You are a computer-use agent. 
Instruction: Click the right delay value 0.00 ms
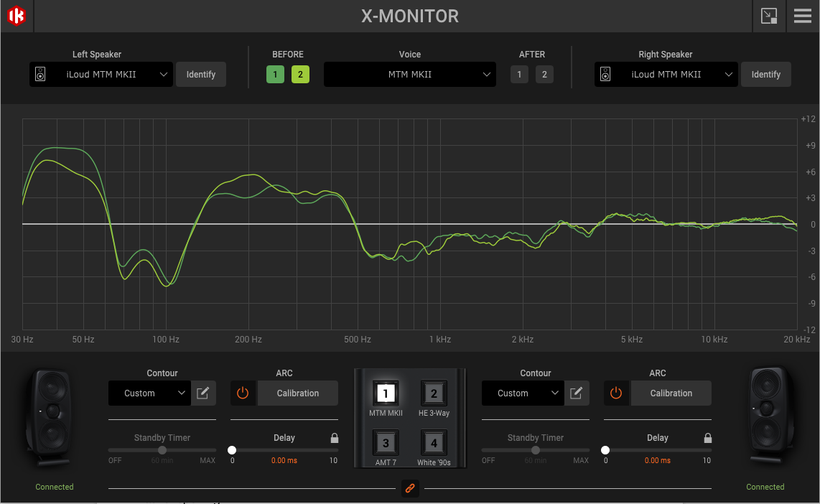point(657,461)
